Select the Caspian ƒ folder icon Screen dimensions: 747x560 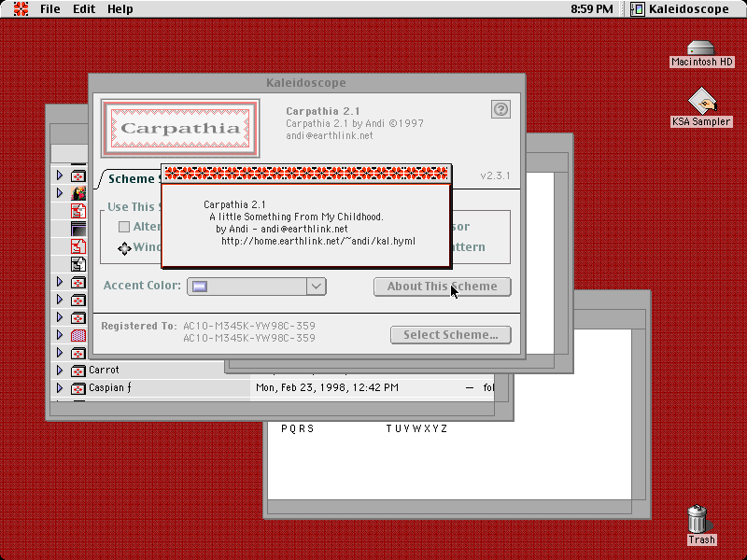(x=78, y=388)
